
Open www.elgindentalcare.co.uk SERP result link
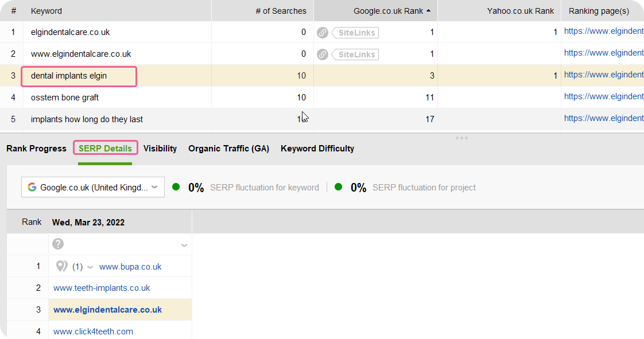tap(107, 310)
